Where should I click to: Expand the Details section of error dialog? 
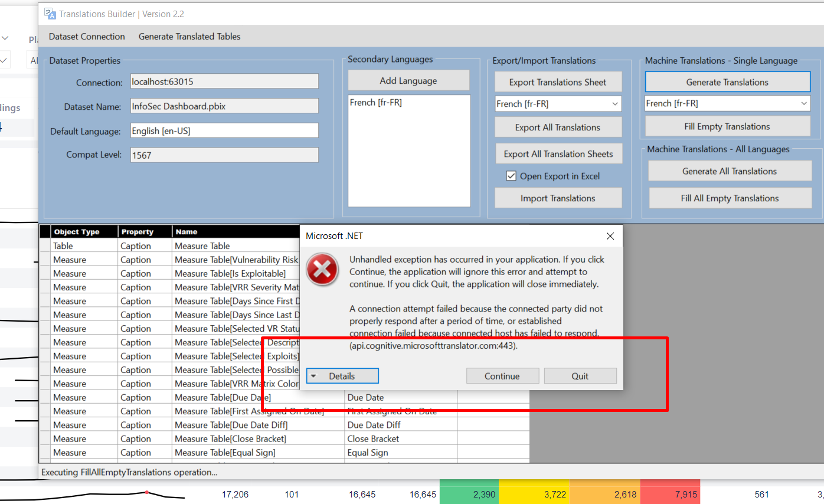pos(342,376)
